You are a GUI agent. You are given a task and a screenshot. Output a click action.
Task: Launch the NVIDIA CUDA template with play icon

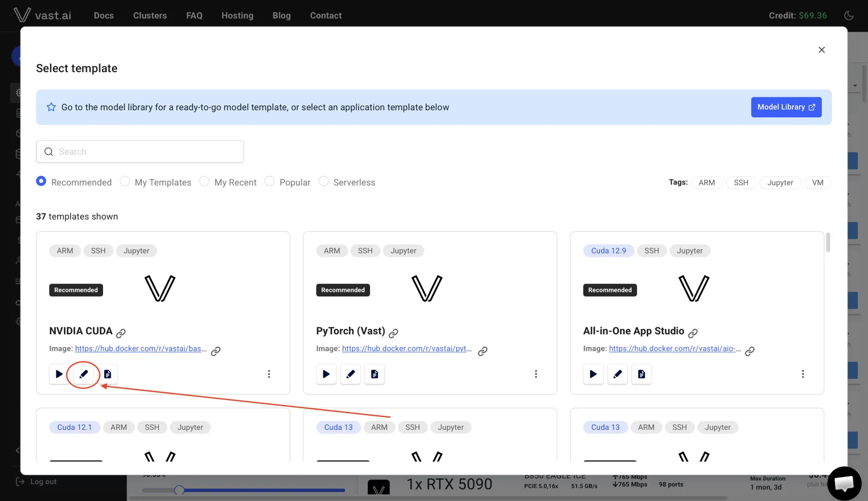[x=59, y=374]
